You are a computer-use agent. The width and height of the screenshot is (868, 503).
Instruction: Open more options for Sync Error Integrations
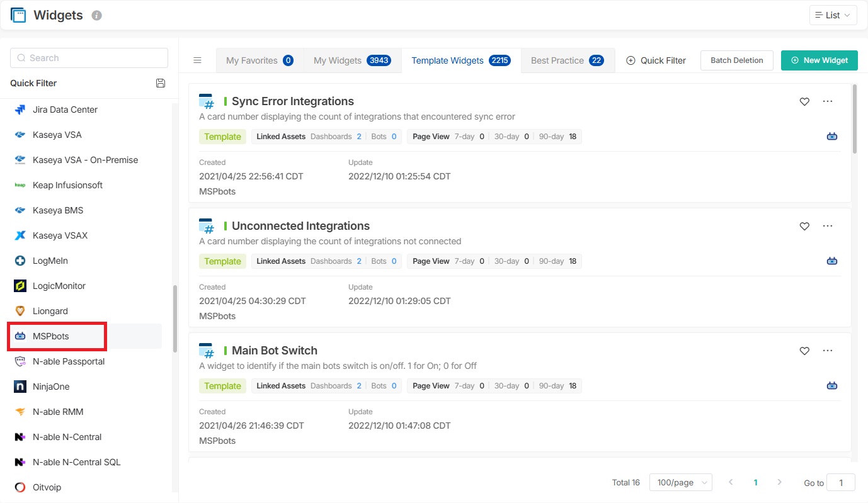pyautogui.click(x=828, y=101)
